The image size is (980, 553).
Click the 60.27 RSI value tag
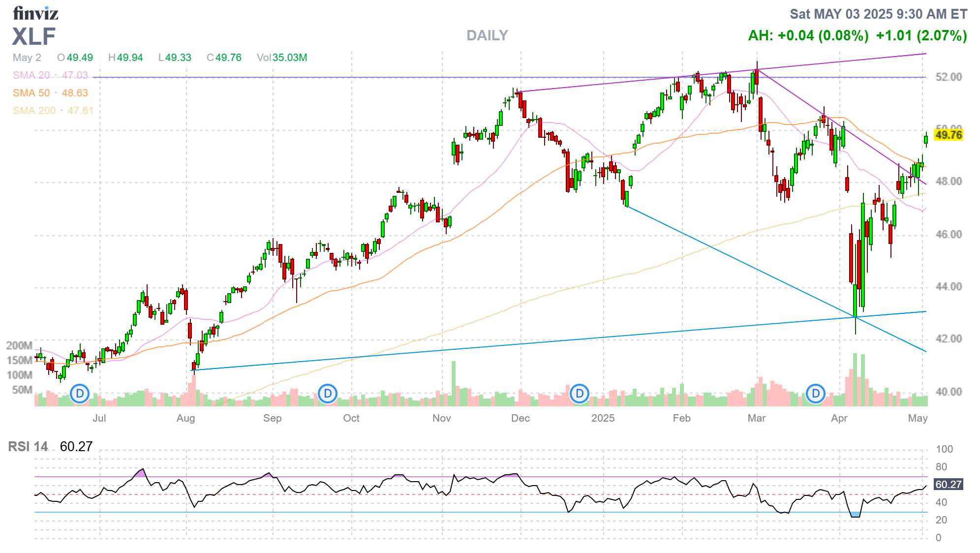click(x=948, y=484)
